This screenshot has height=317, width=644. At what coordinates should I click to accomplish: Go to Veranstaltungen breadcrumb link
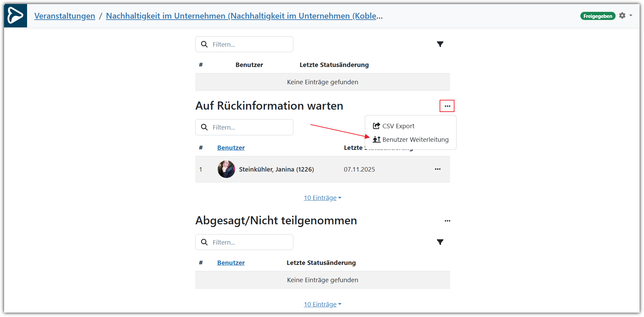coord(65,16)
